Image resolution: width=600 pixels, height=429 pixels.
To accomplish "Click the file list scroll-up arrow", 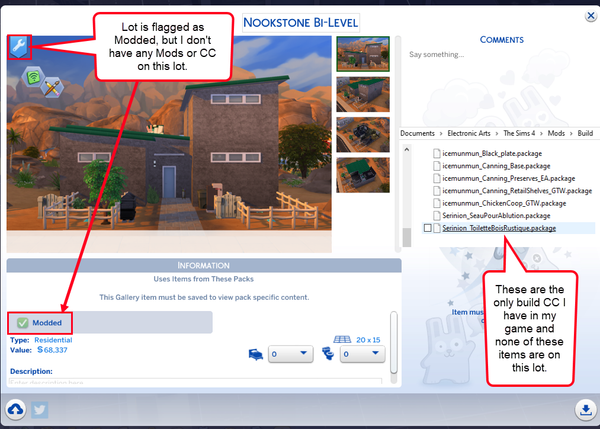I will 406,149.
